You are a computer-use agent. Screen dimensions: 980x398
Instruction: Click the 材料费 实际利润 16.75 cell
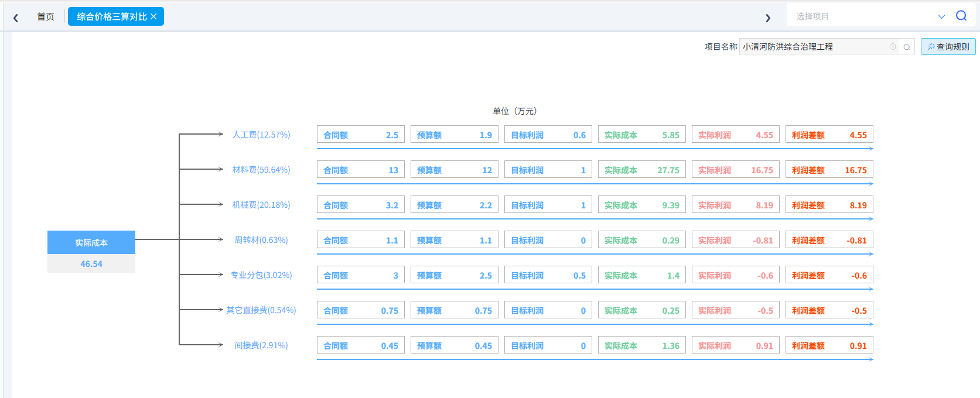coord(736,170)
